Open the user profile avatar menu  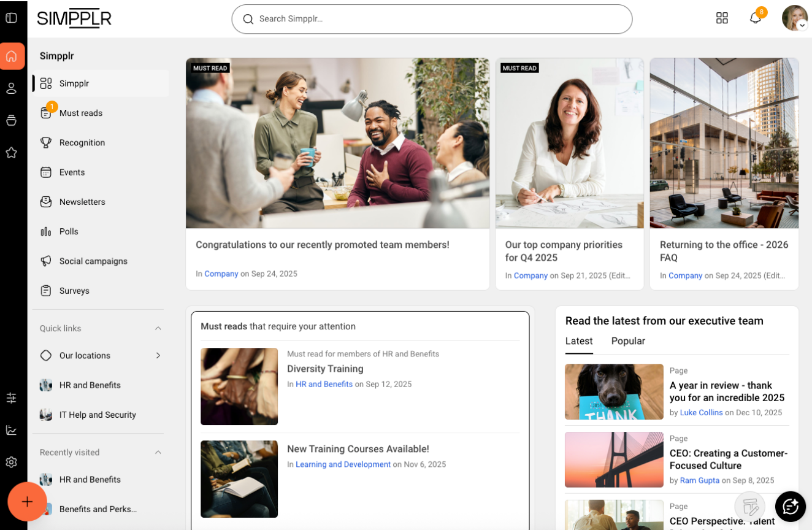point(794,18)
